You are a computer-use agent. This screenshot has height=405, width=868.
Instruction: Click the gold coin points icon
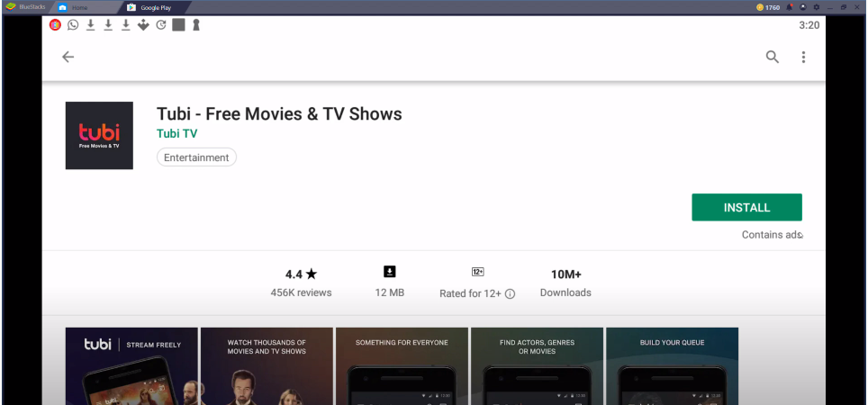tap(760, 7)
